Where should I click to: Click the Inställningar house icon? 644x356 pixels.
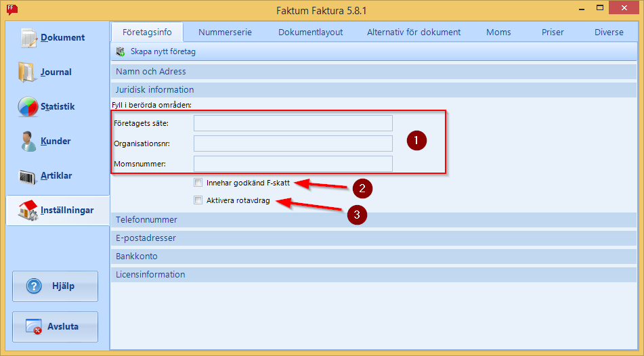tap(28, 210)
